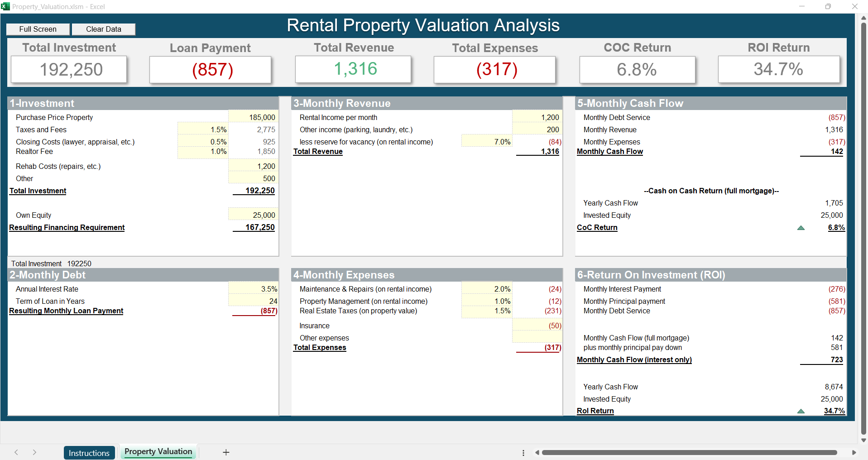
Task: Select the Purchase Price Property value cell
Action: tap(253, 117)
